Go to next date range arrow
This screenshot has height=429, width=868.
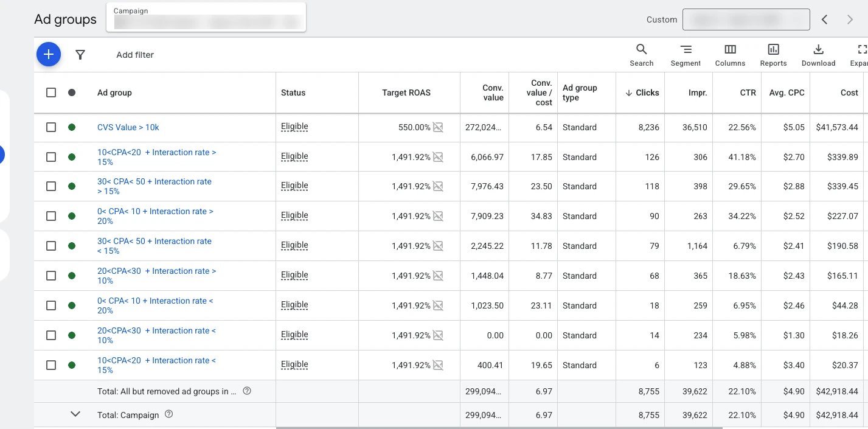coord(850,19)
